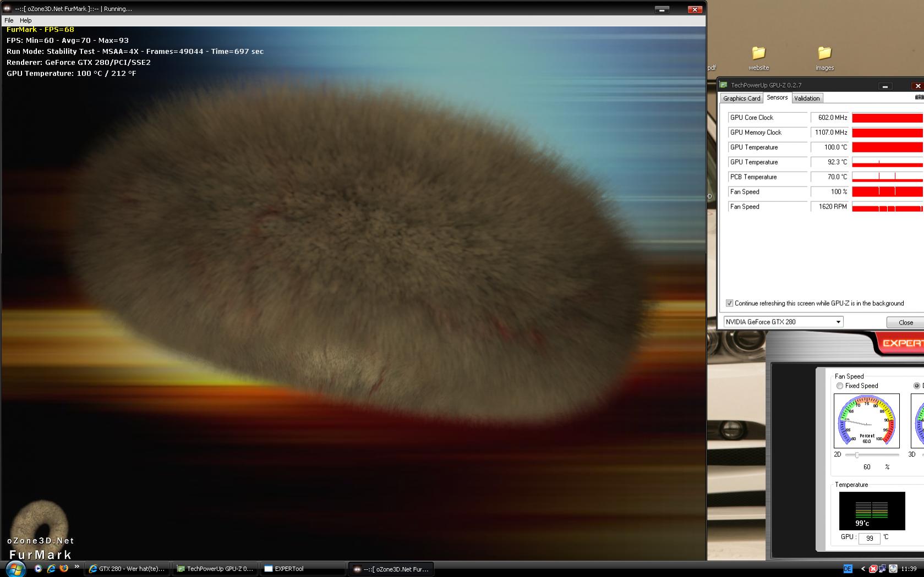Launch Windows Media Player from Quick Launch
Image resolution: width=924 pixels, height=577 pixels.
coord(38,568)
